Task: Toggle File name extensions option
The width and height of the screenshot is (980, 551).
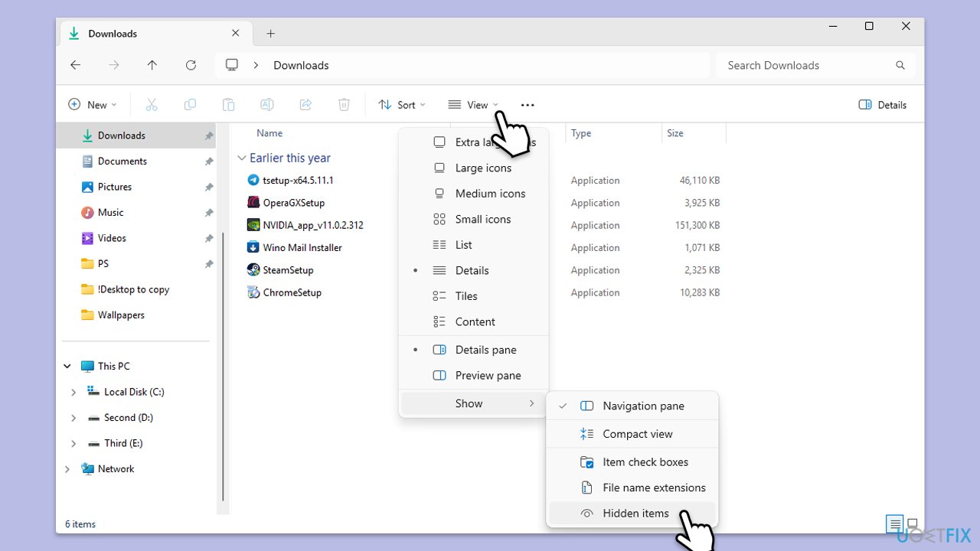Action: coord(654,487)
